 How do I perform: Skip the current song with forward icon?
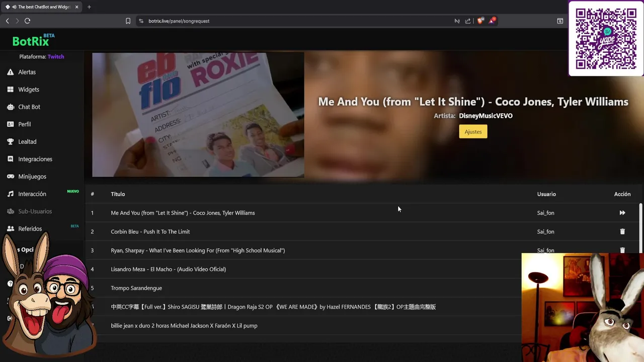click(x=622, y=213)
